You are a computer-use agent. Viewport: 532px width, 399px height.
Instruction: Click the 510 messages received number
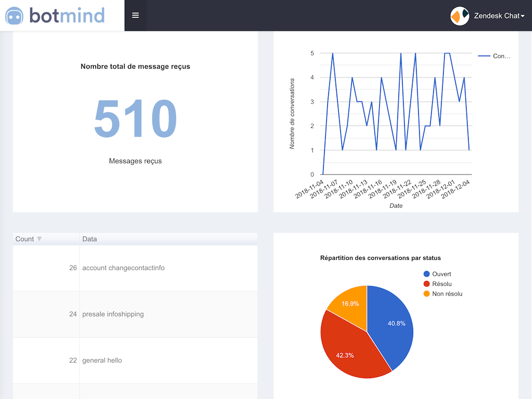pos(135,119)
